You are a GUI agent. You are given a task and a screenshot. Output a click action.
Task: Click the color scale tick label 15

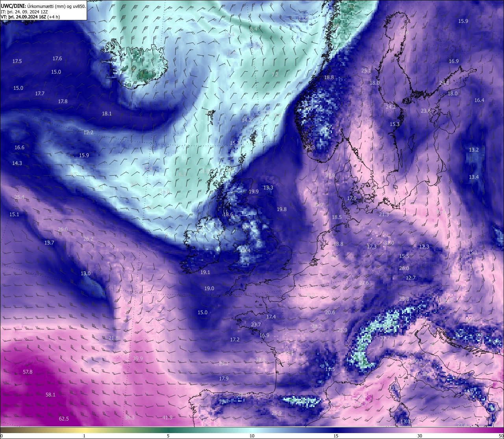336,436
